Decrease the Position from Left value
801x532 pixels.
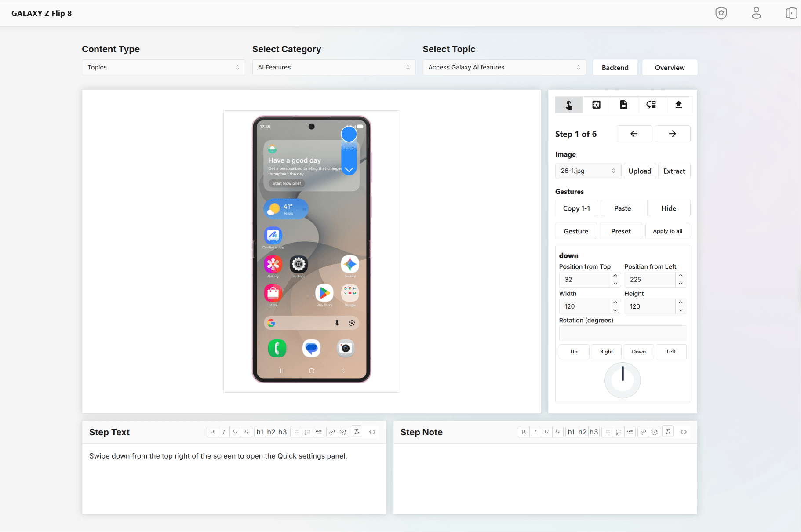point(681,284)
